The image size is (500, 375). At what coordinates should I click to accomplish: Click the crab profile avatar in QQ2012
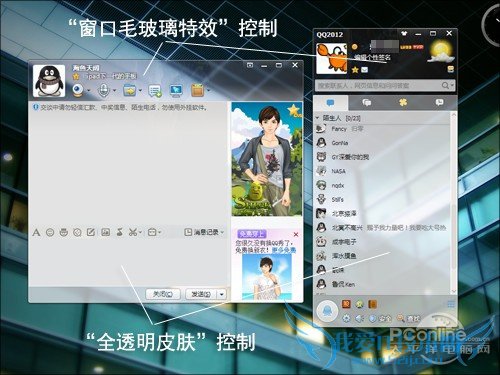tap(331, 58)
